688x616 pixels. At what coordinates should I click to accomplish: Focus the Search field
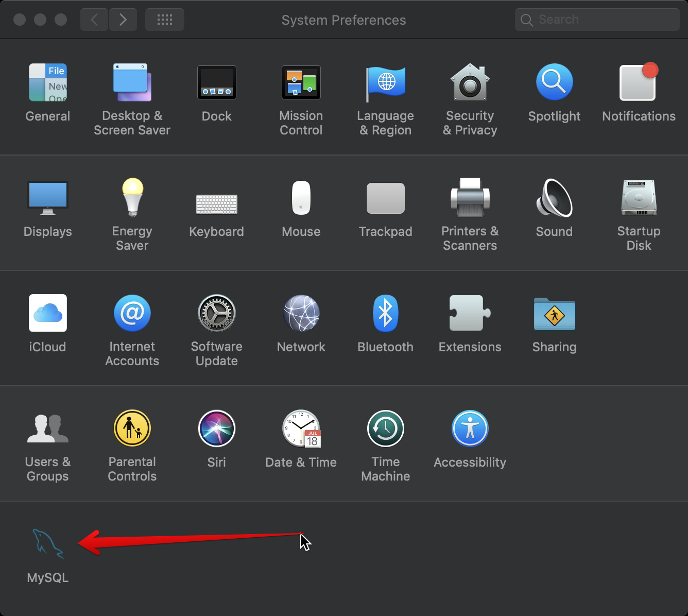[597, 20]
